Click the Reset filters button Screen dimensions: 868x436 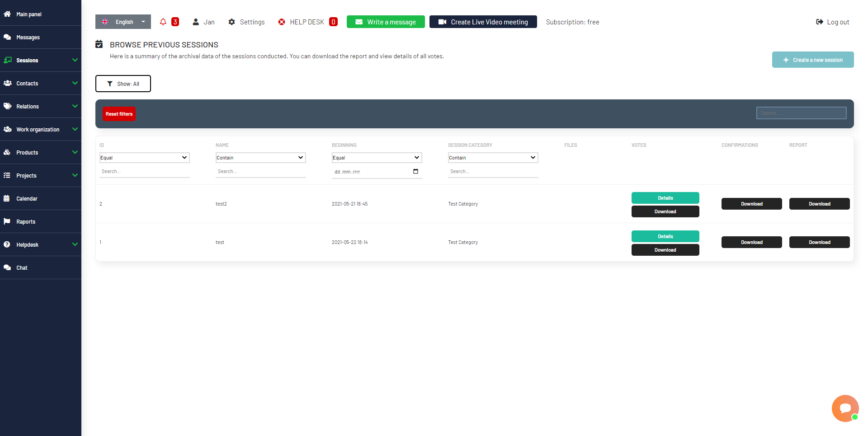(119, 113)
